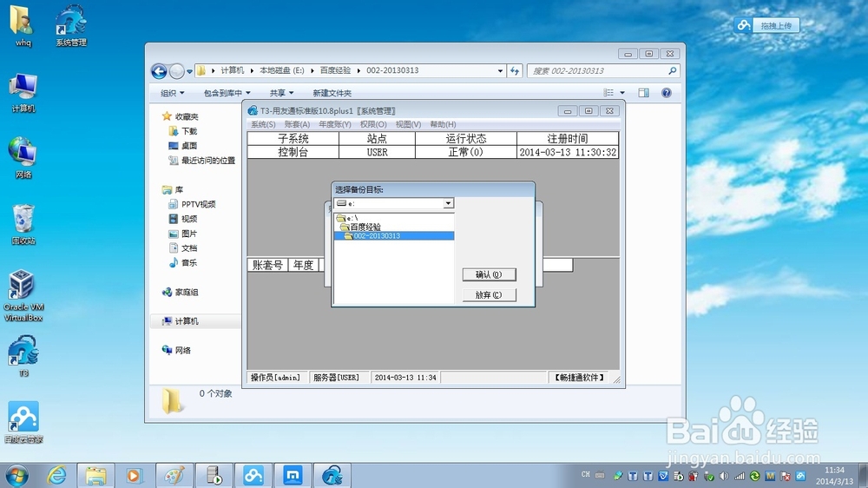868x488 pixels.
Task: Open the 计算机 desktop icon
Action: (x=23, y=93)
